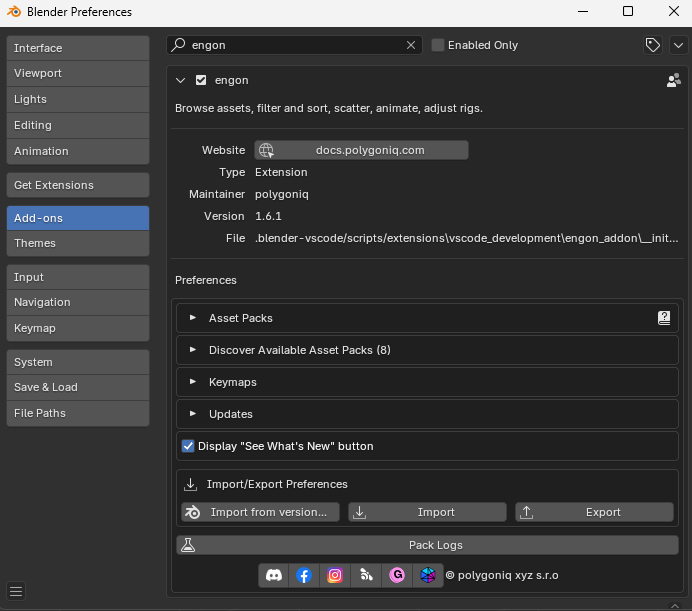Open the File Paths tab

[78, 413]
